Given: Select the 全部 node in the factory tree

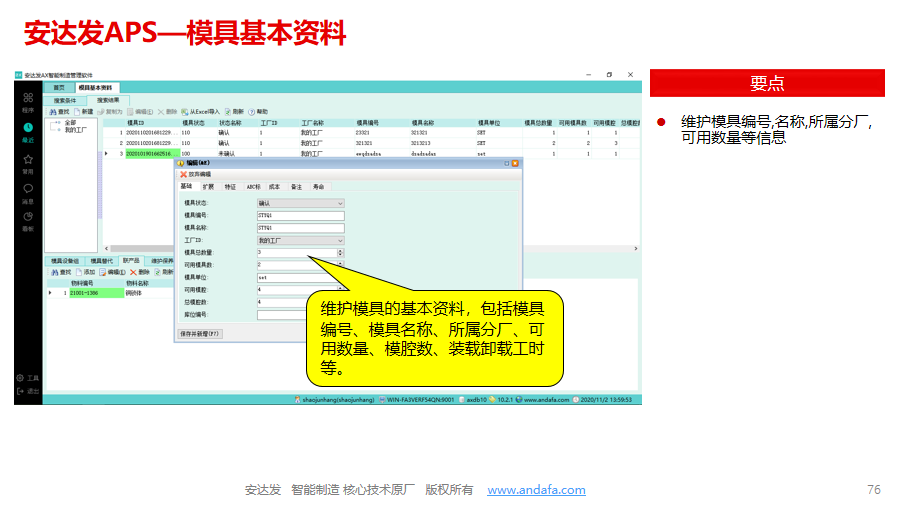Looking at the screenshot, I should click(70, 123).
